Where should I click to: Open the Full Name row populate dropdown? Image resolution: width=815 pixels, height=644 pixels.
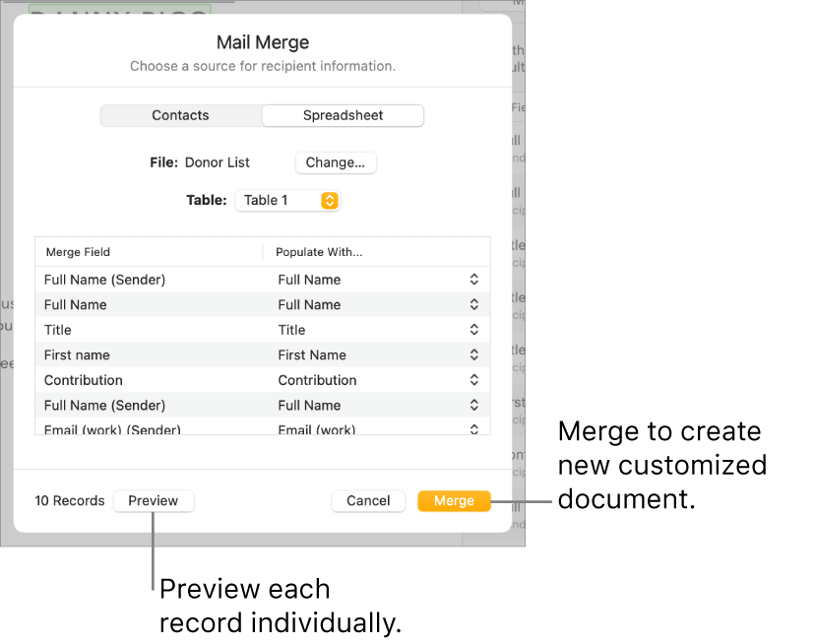[x=473, y=304]
